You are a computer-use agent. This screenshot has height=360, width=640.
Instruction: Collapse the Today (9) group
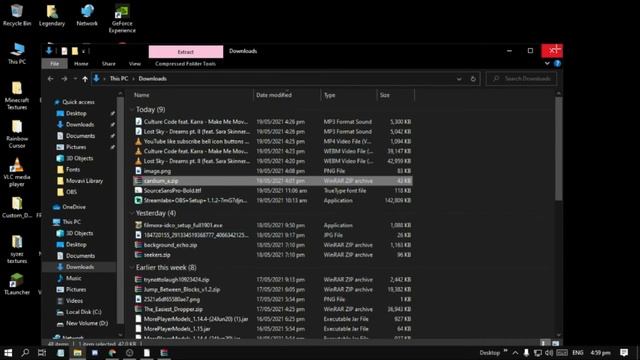131,109
